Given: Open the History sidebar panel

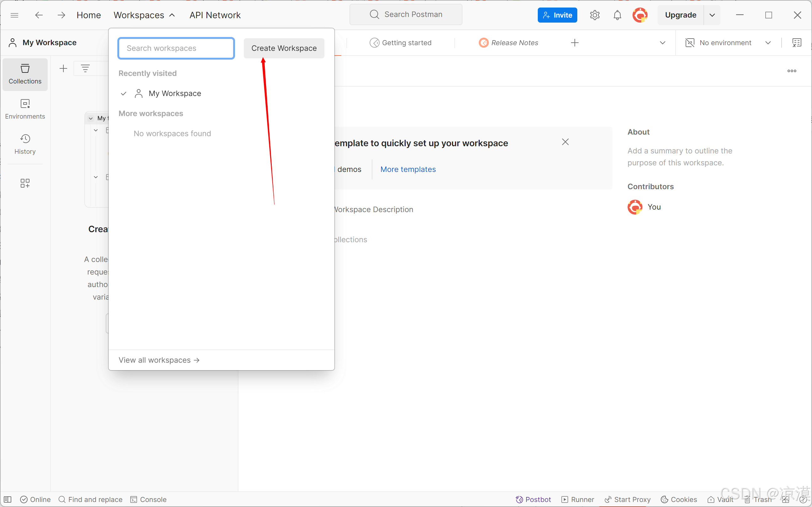Looking at the screenshot, I should (25, 145).
